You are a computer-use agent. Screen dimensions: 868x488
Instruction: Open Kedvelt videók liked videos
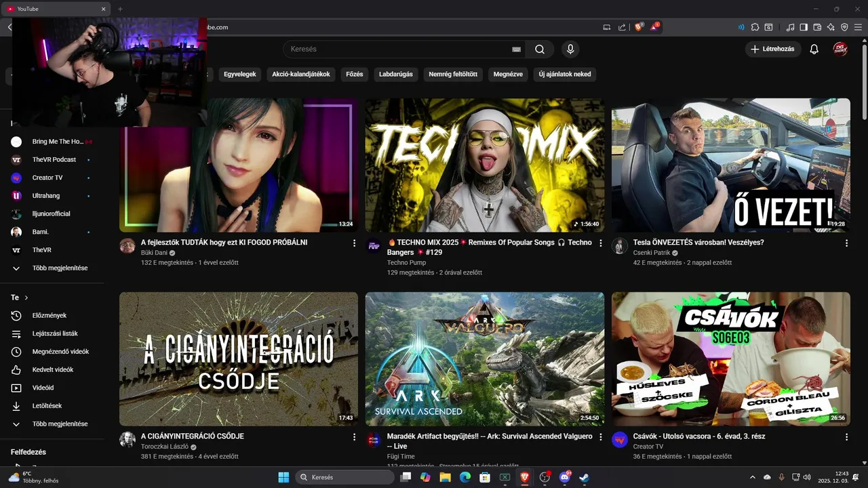[x=54, y=369]
